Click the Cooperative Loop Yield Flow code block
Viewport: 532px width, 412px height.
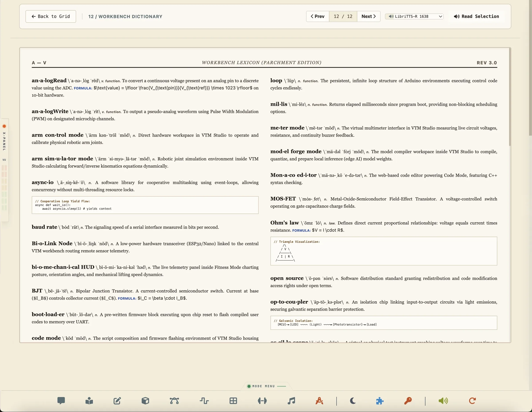[145, 205]
